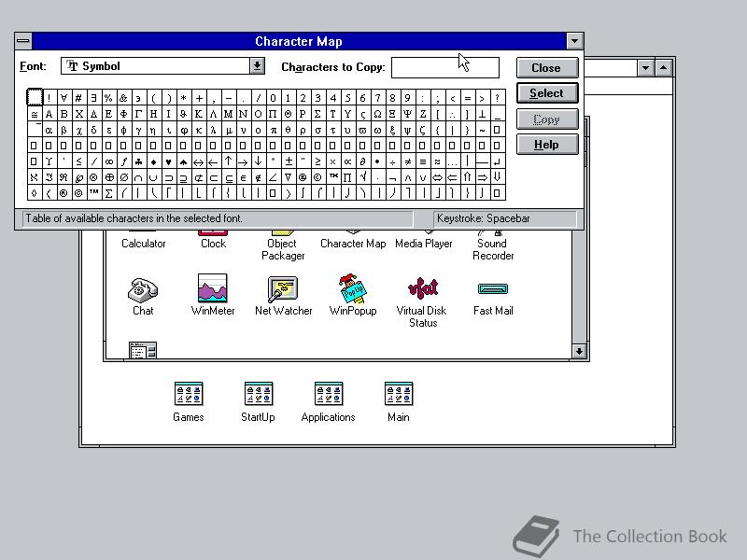Screen dimensions: 747x560
Task: Choose the single left arrow character
Action: point(214,161)
